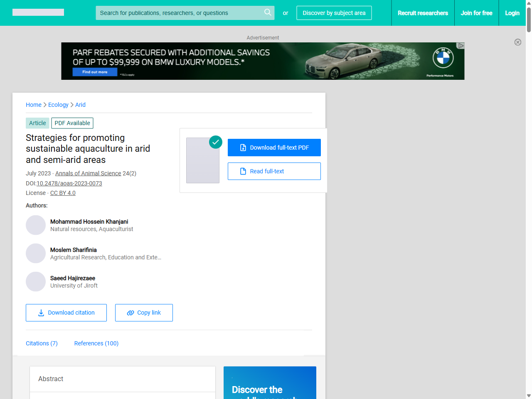This screenshot has width=532, height=399.
Task: Switch to the Citations (7) tab
Action: click(42, 343)
